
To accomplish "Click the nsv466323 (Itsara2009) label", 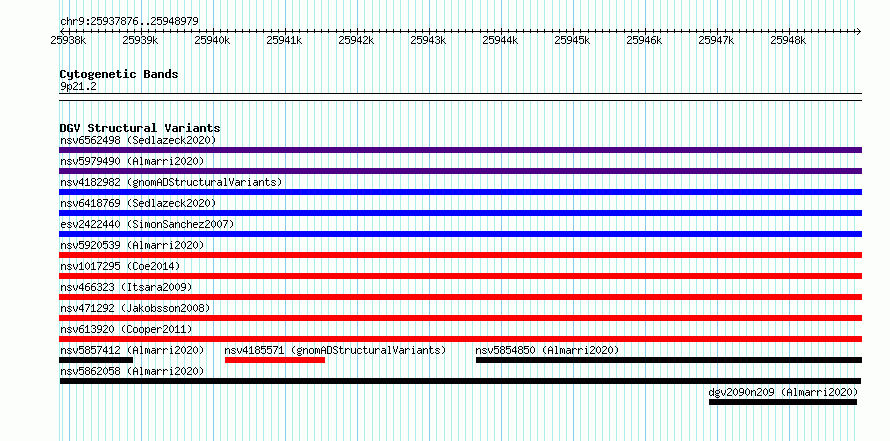I will coord(126,287).
